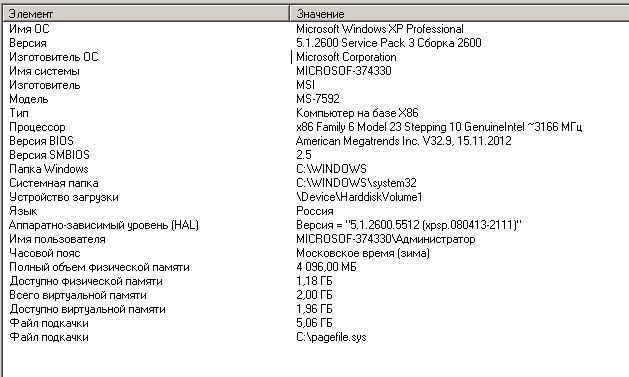This screenshot has width=629, height=377.
Task: Select the Модель MS-7592 row
Action: [x=316, y=99]
